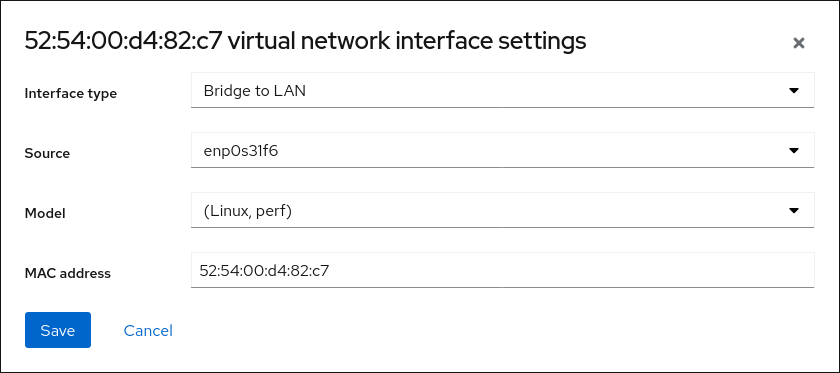Select the 'enp0s31f6' source value text
Screen dimensions: 840x373
coord(241,151)
